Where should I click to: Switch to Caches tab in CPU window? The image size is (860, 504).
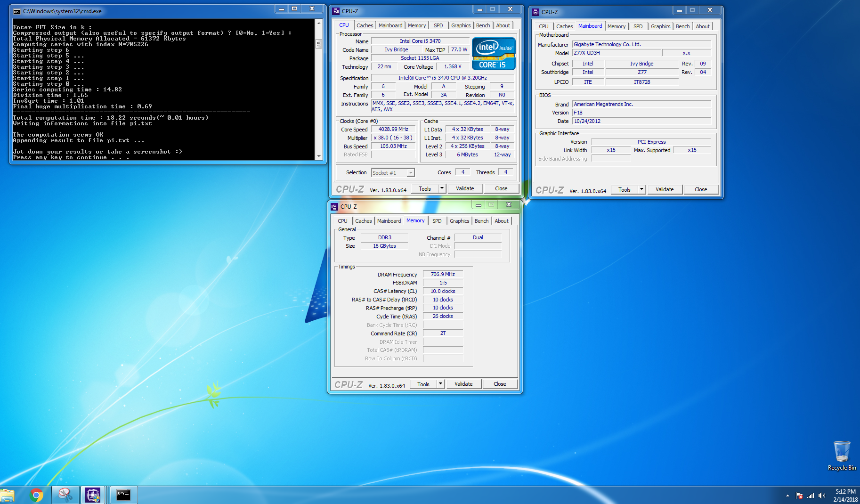point(365,25)
